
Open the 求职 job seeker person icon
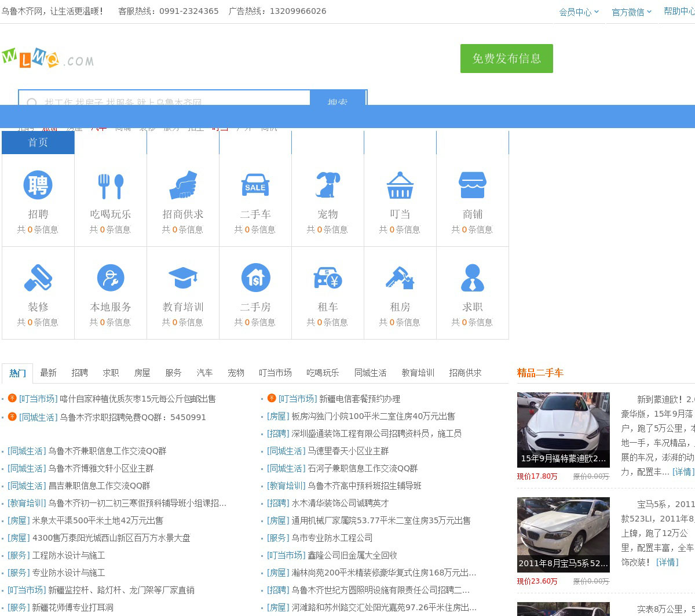473,278
